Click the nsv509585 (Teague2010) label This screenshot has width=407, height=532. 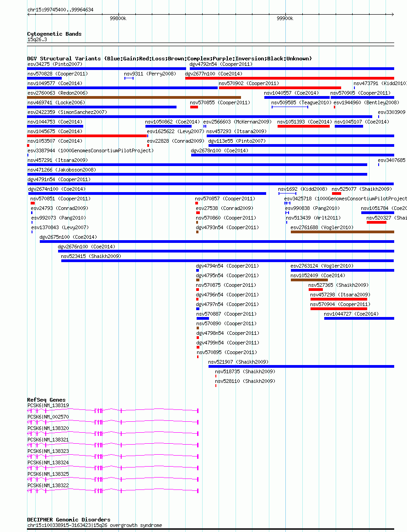[x=301, y=102]
